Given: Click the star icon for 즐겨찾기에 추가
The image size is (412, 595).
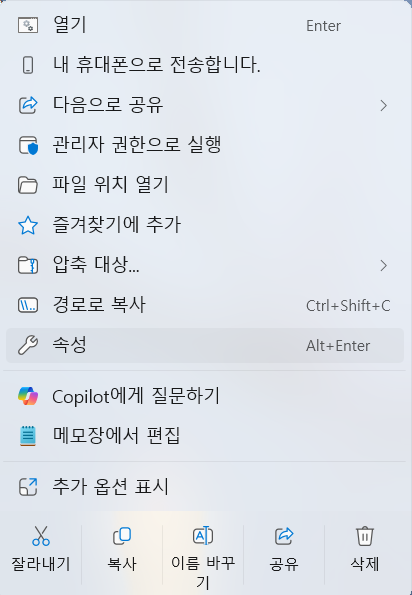Looking at the screenshot, I should [x=28, y=225].
